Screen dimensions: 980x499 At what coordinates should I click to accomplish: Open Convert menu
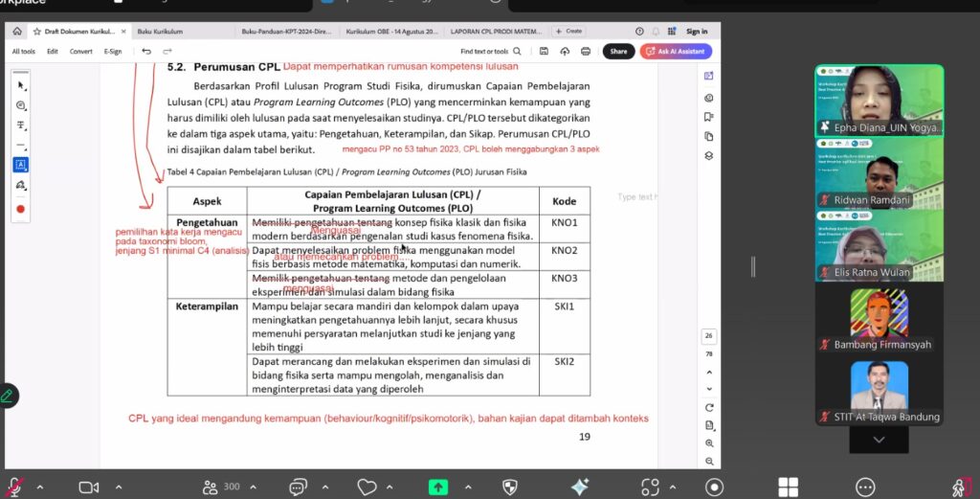coord(80,52)
